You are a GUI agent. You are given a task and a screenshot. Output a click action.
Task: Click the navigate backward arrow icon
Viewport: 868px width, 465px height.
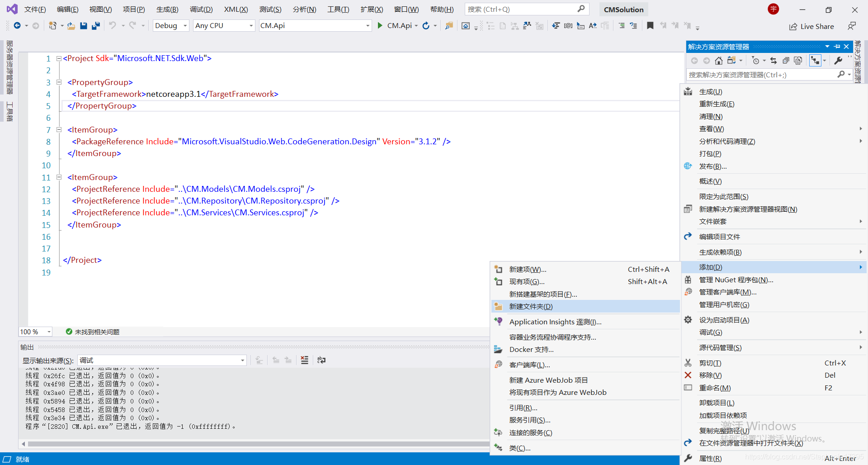(17, 26)
